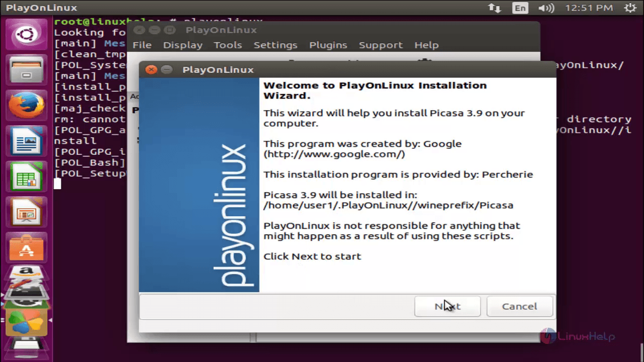Open Support menu in PlayOnLinux window
The width and height of the screenshot is (644, 362).
380,45
